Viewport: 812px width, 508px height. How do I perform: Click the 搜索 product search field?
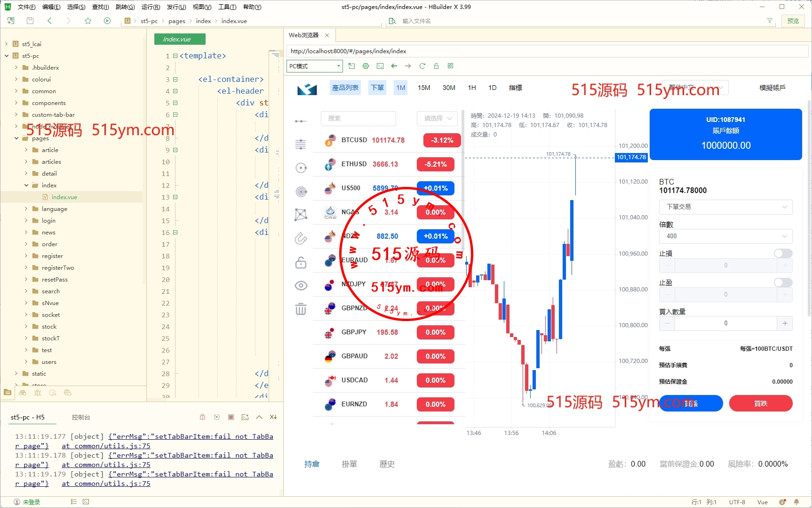[x=358, y=118]
